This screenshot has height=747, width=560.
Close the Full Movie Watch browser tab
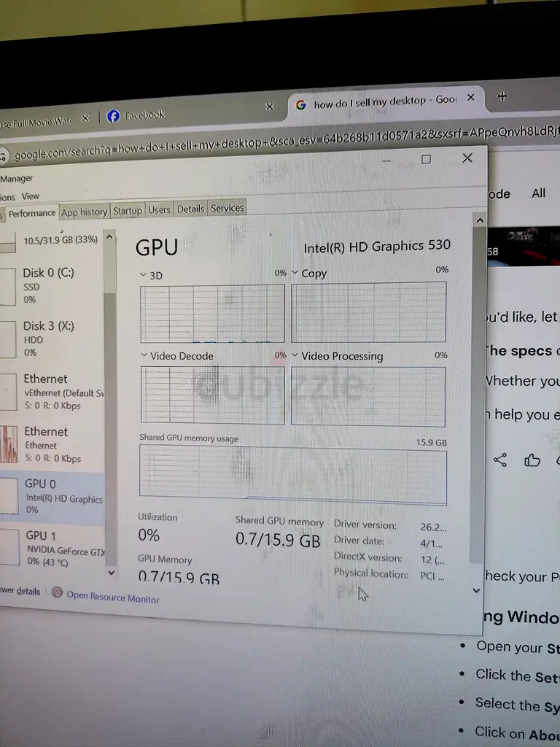(x=85, y=118)
